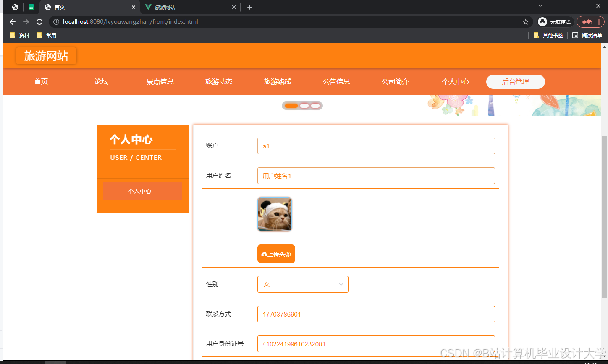Image resolution: width=608 pixels, height=364 pixels.
Task: Click the 联系方式 phone number field
Action: click(376, 314)
